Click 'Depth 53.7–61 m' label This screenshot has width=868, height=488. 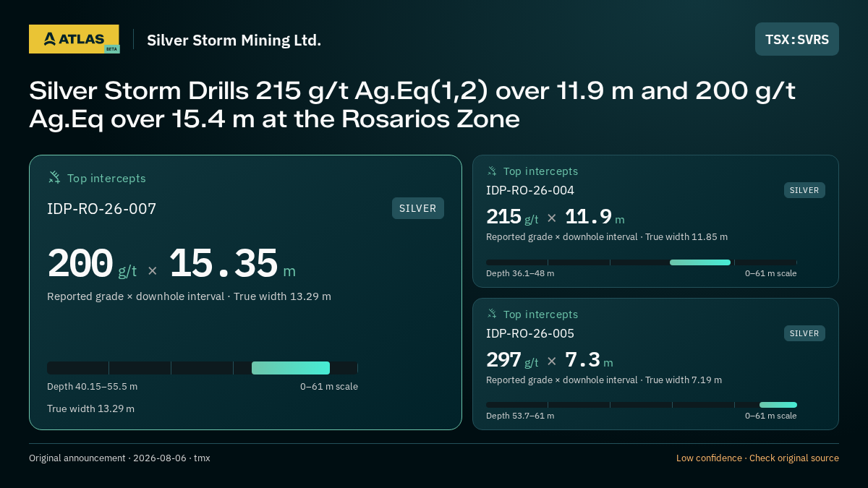(520, 416)
